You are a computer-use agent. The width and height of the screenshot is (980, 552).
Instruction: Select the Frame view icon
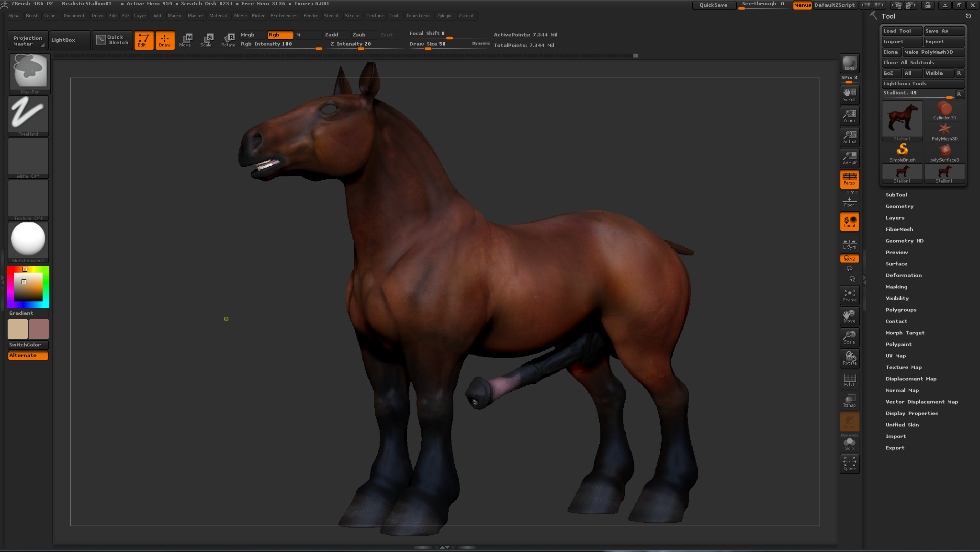[x=849, y=295]
